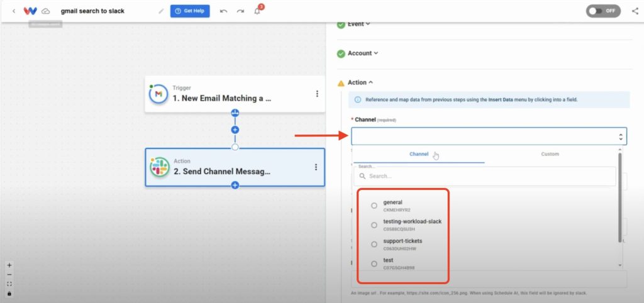Click the info icon in the blue banner
This screenshot has width=644, height=303.
click(x=358, y=100)
